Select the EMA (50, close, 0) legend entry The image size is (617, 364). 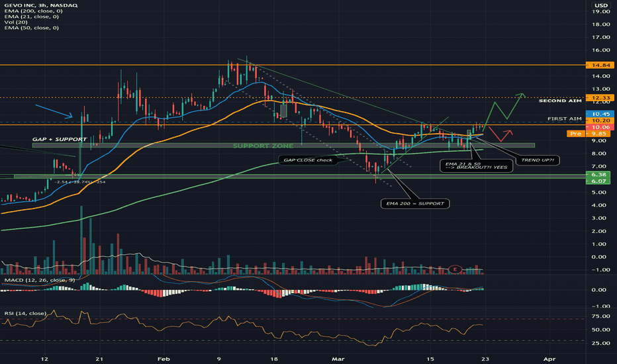[32, 28]
